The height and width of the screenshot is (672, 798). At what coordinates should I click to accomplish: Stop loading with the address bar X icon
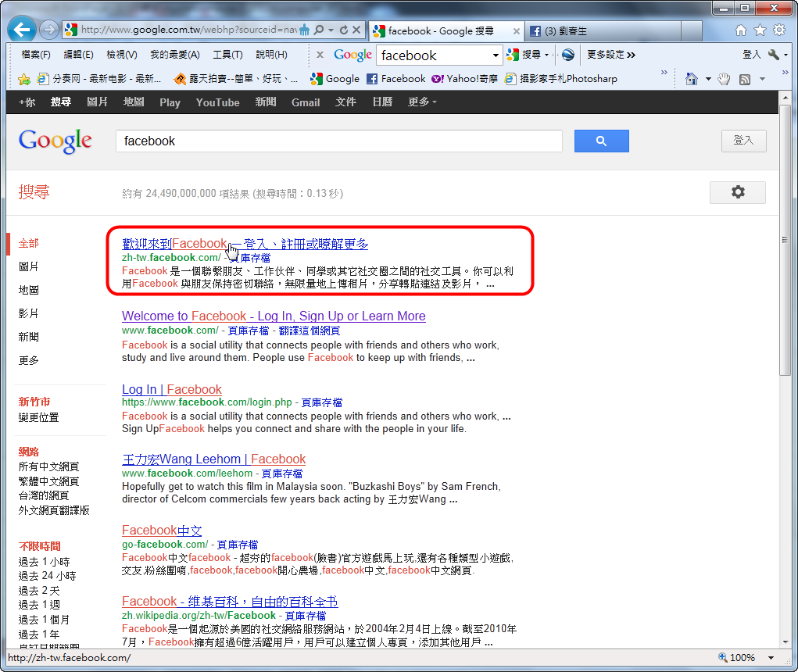point(356,30)
